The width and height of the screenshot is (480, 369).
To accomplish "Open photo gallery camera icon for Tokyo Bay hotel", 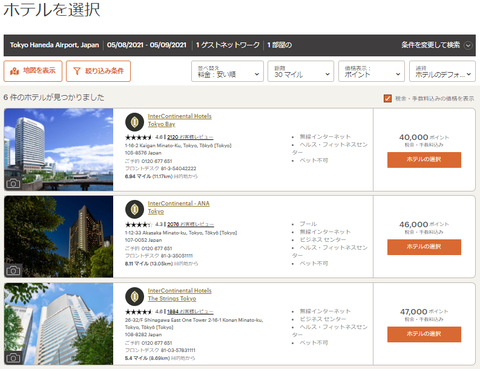I will click(x=13, y=183).
